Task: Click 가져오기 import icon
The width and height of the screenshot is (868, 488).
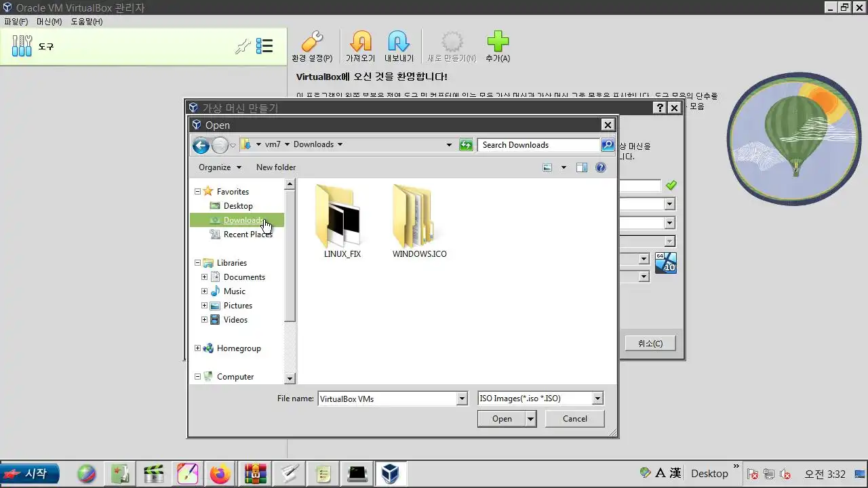Action: pyautogui.click(x=361, y=47)
